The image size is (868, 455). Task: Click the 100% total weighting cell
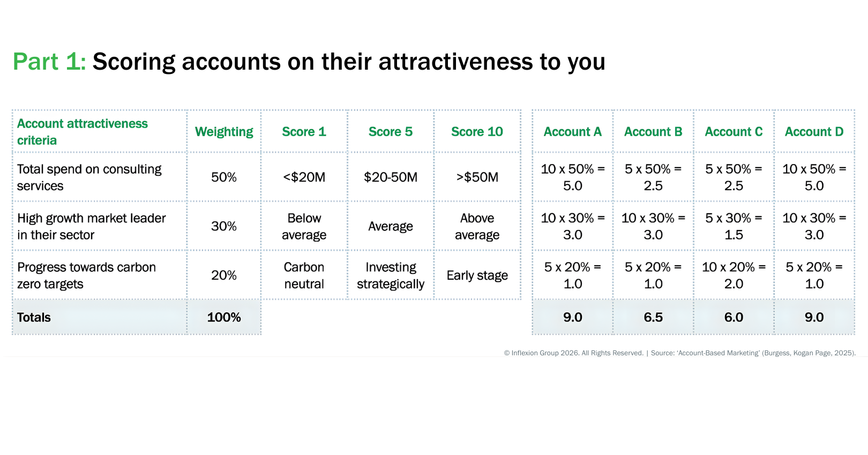(x=224, y=317)
